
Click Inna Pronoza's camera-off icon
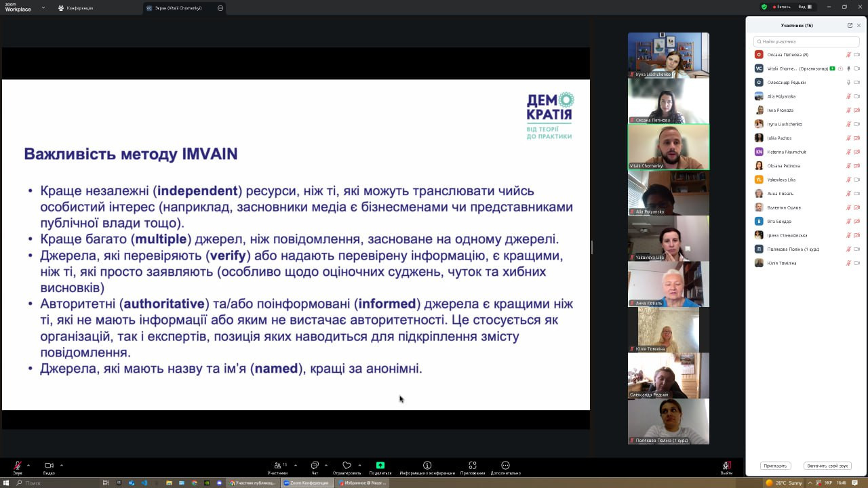pos(857,110)
